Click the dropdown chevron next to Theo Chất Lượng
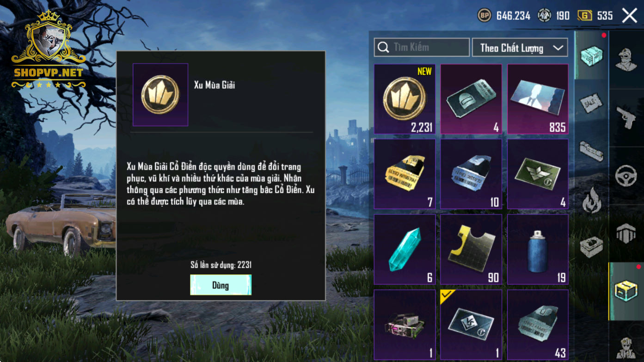The width and height of the screenshot is (644, 362). click(558, 48)
